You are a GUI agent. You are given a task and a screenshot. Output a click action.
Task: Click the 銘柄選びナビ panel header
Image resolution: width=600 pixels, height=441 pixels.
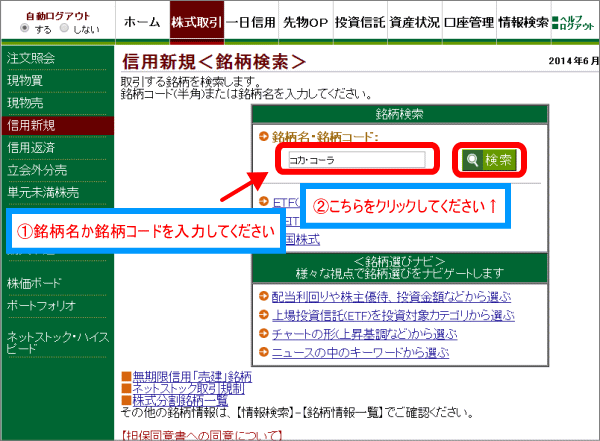[400, 268]
